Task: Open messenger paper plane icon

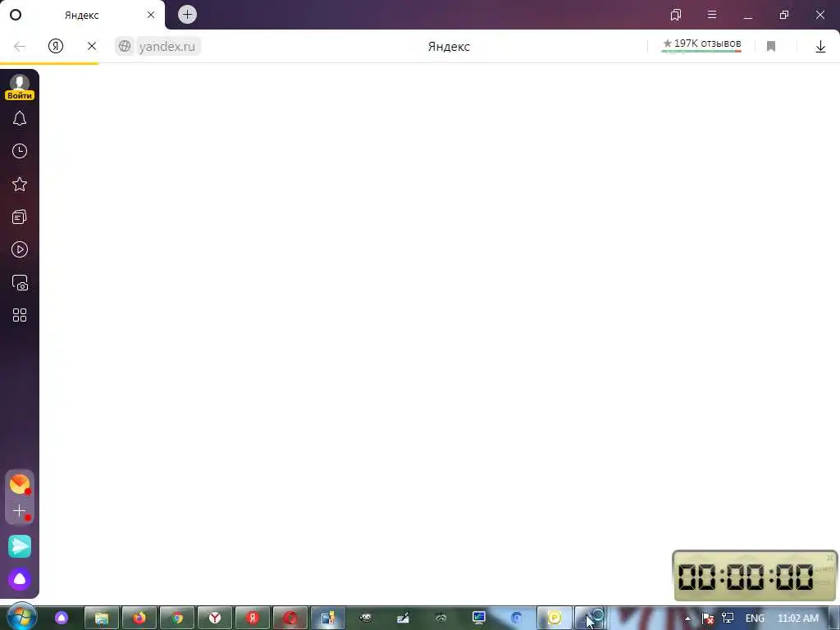Action: coord(20,546)
